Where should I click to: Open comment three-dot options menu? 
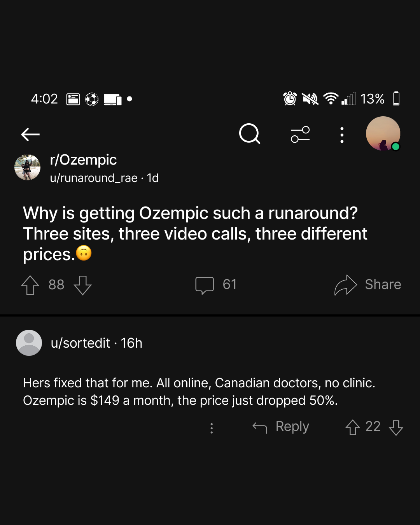212,428
